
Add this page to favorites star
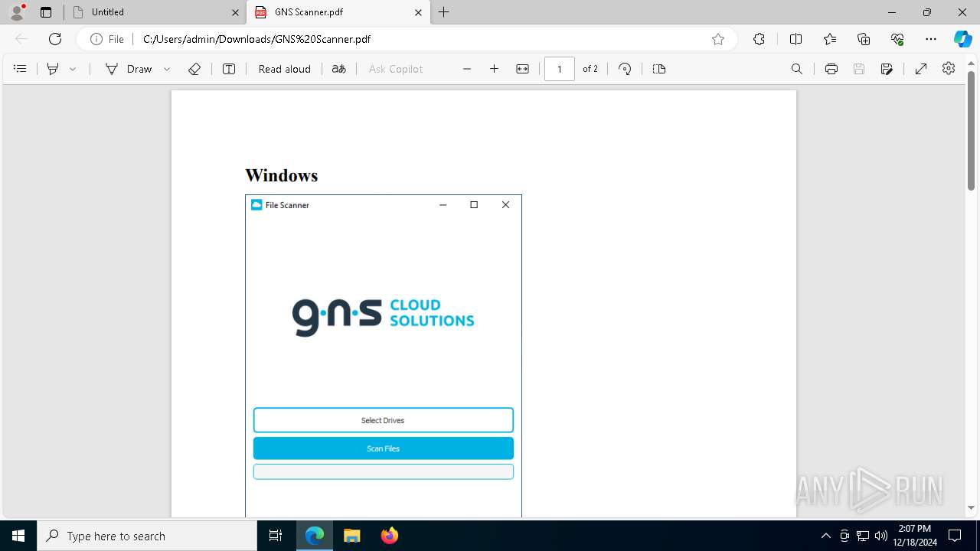[x=718, y=39]
